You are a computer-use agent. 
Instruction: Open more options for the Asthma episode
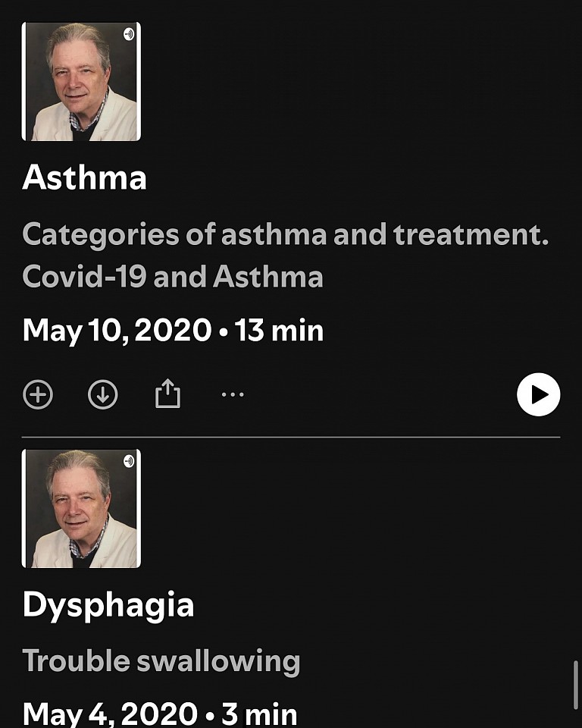[233, 394]
